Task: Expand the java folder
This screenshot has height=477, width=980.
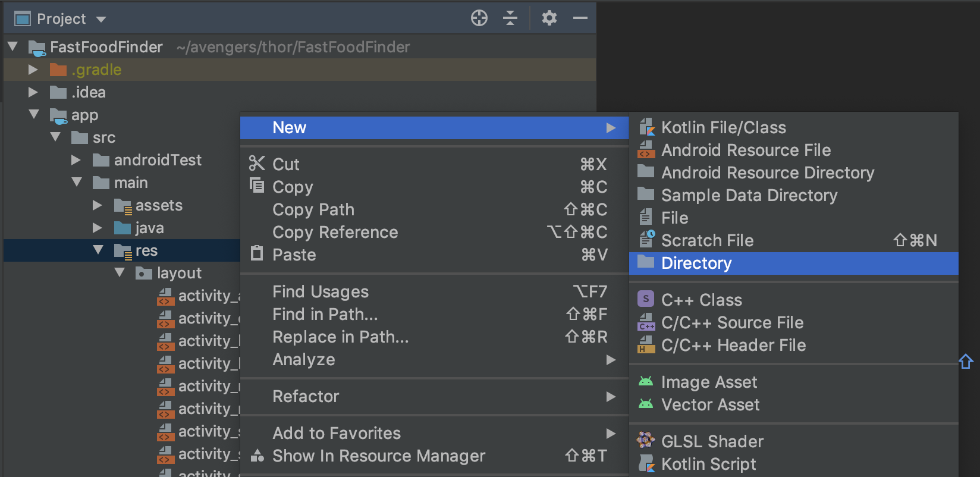Action: click(x=98, y=228)
